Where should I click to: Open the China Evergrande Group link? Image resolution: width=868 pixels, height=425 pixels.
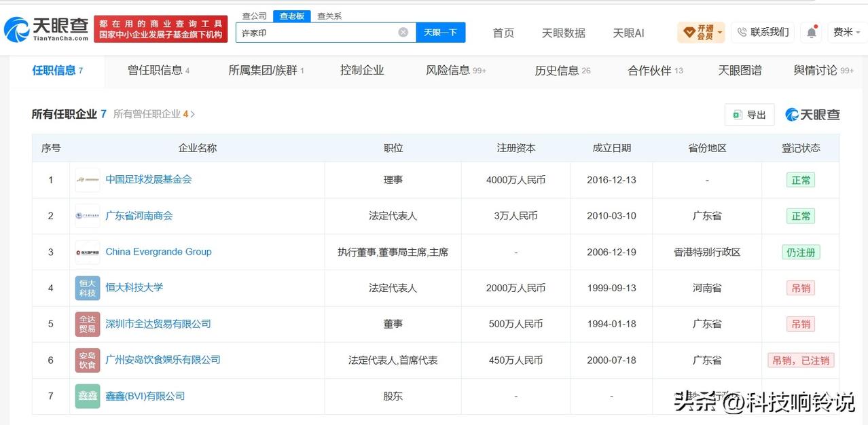[159, 251]
